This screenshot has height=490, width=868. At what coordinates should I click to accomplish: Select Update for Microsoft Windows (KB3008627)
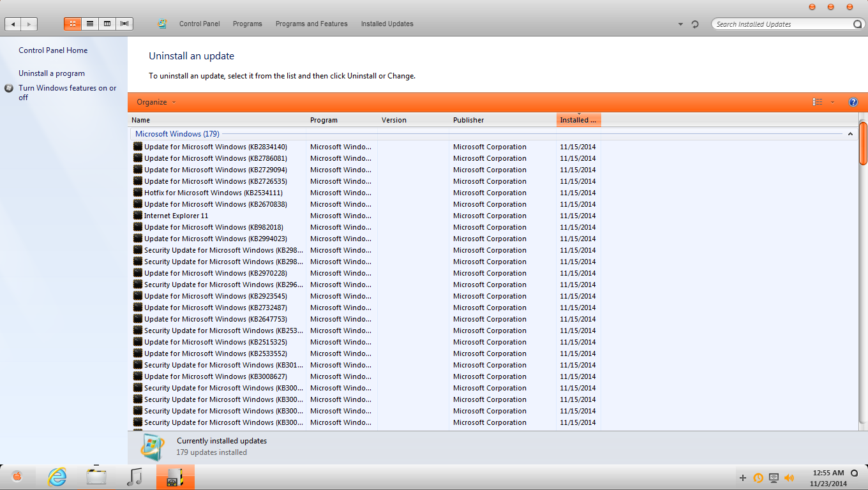(215, 376)
